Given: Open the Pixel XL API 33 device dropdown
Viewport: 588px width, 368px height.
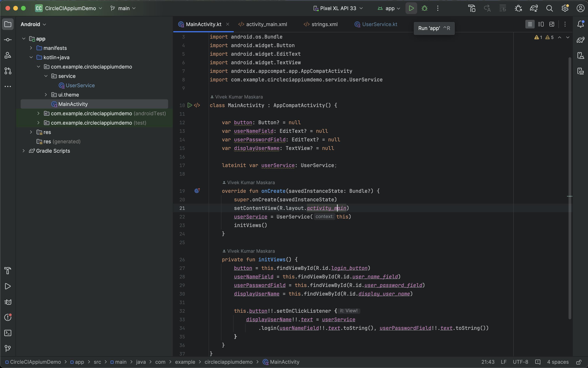Looking at the screenshot, I should tap(338, 8).
